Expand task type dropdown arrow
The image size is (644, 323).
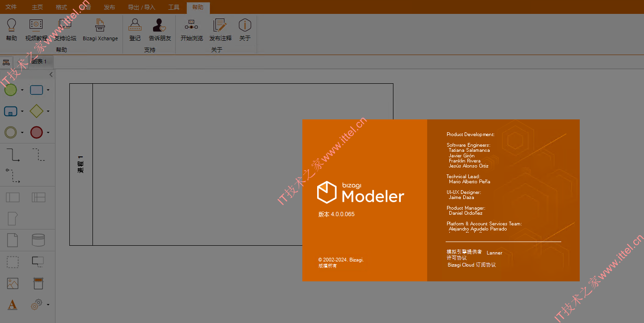pyautogui.click(x=48, y=90)
